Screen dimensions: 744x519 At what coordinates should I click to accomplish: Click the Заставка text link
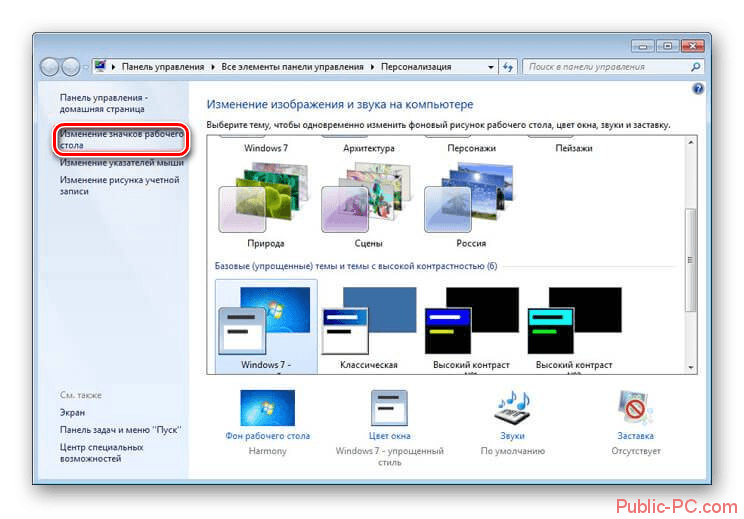pos(635,436)
